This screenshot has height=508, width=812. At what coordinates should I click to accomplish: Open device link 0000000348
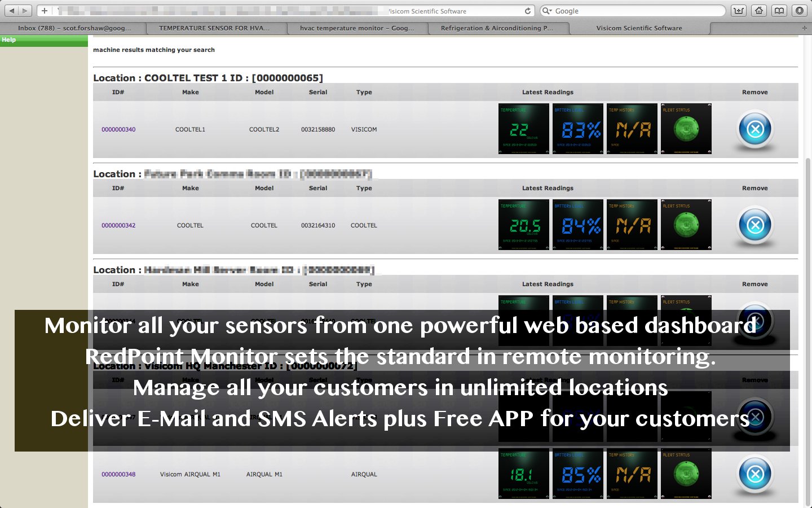point(118,474)
